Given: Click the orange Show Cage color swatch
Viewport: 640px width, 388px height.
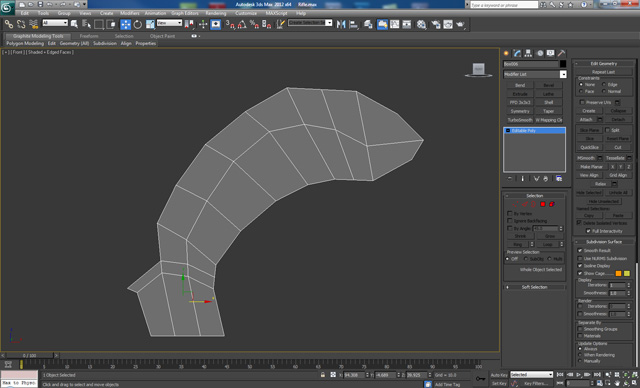Looking at the screenshot, I should (618, 273).
